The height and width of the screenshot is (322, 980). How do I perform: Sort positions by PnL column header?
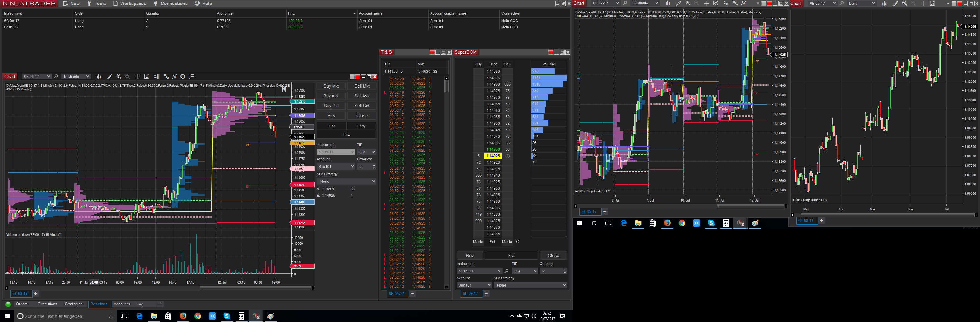click(321, 13)
